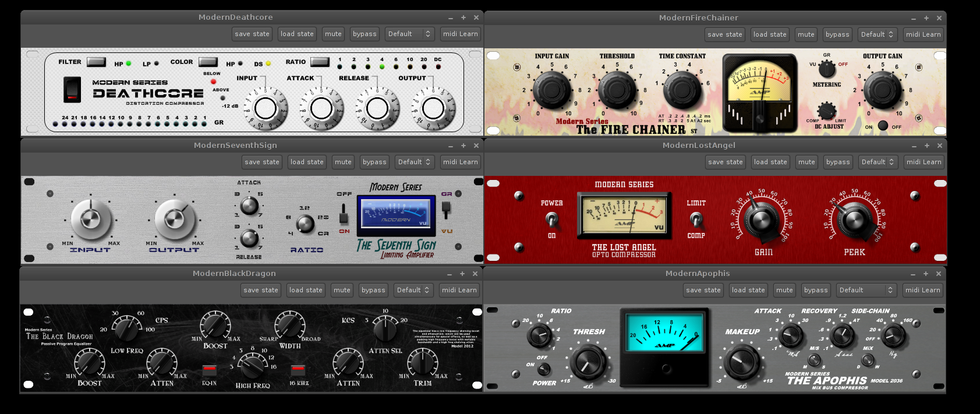
Task: Flip the OFF/ON switch on Seventh Sign
Action: tap(344, 214)
